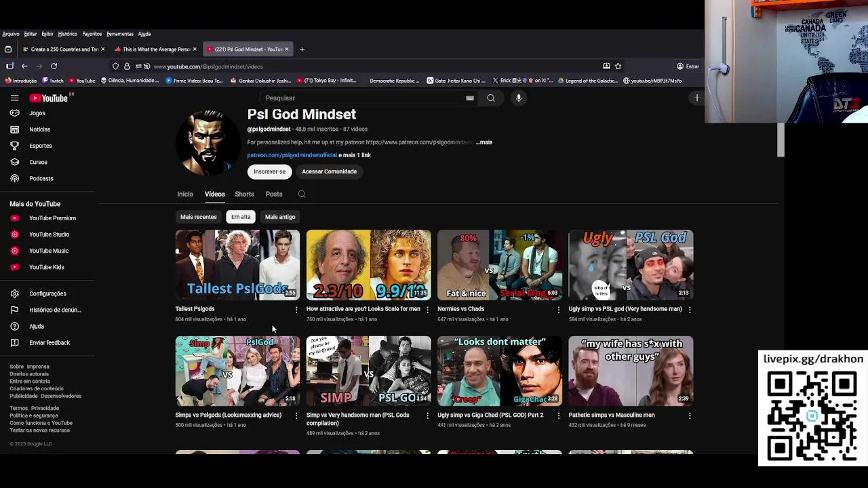Start voice search with the microphone

519,98
